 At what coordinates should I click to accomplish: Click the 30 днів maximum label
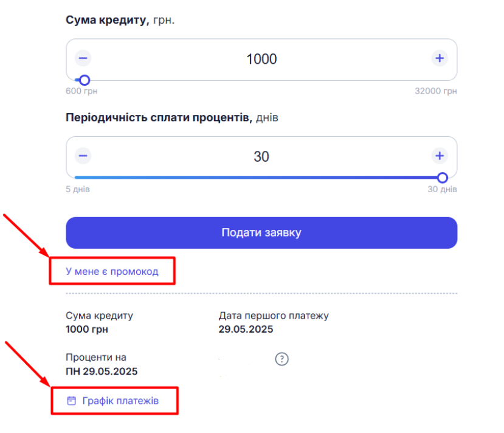[442, 189]
